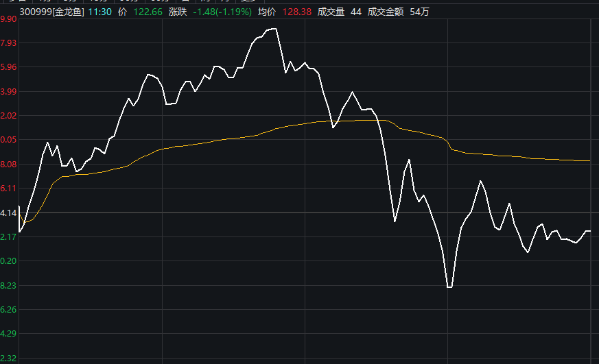599x364 pixels.
Task: Click the green 4.29 axis label
Action: 8,333
